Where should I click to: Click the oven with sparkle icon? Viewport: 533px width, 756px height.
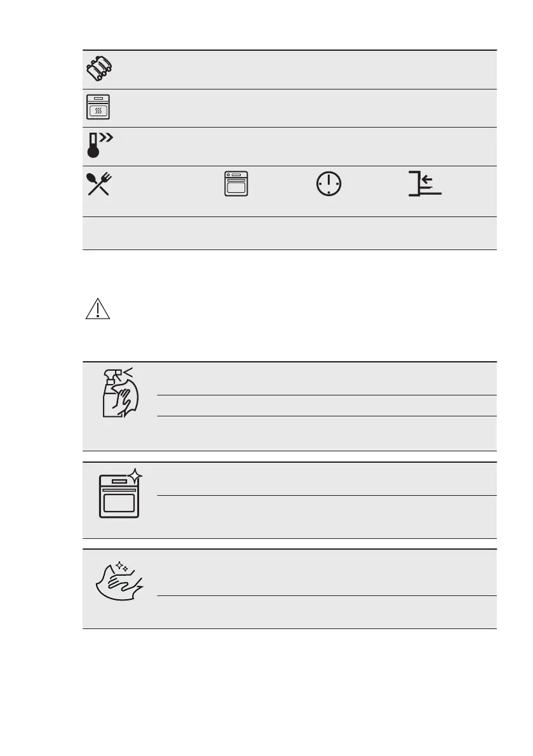click(x=120, y=493)
